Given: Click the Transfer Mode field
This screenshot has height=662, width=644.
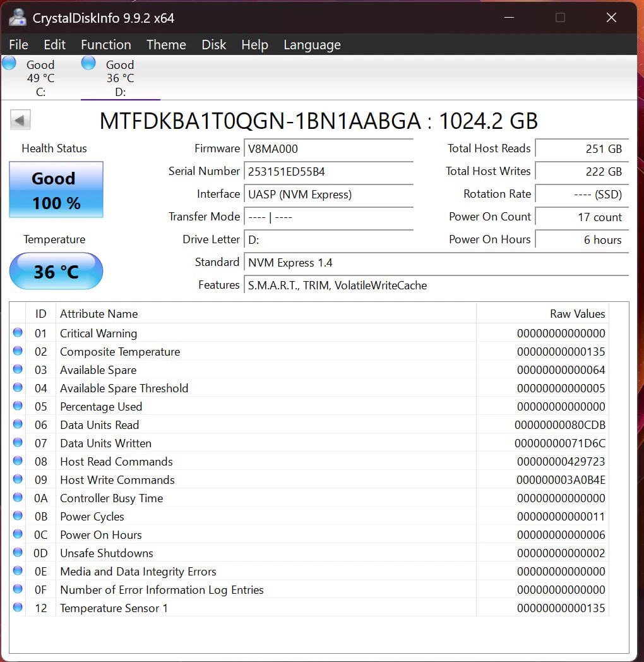Looking at the screenshot, I should [x=328, y=217].
